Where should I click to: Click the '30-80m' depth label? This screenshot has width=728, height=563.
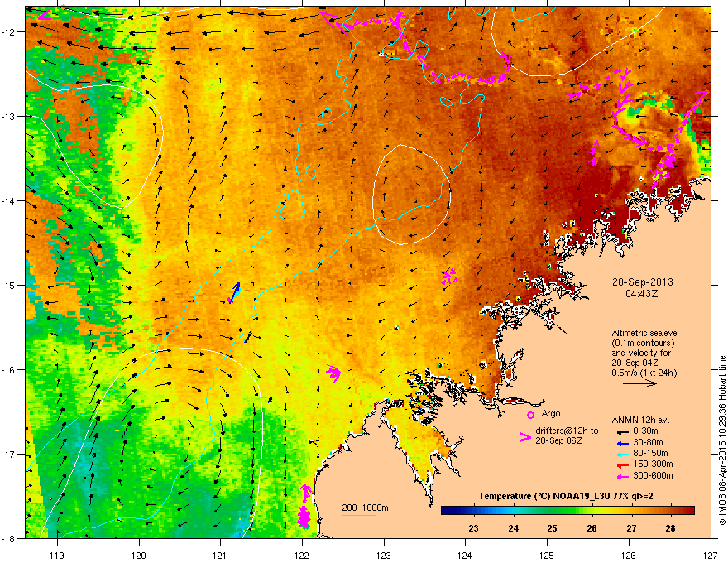coord(648,442)
